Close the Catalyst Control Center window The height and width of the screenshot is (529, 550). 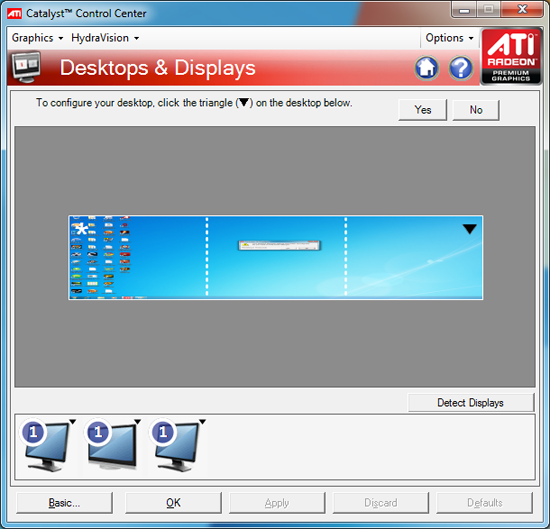click(523, 10)
